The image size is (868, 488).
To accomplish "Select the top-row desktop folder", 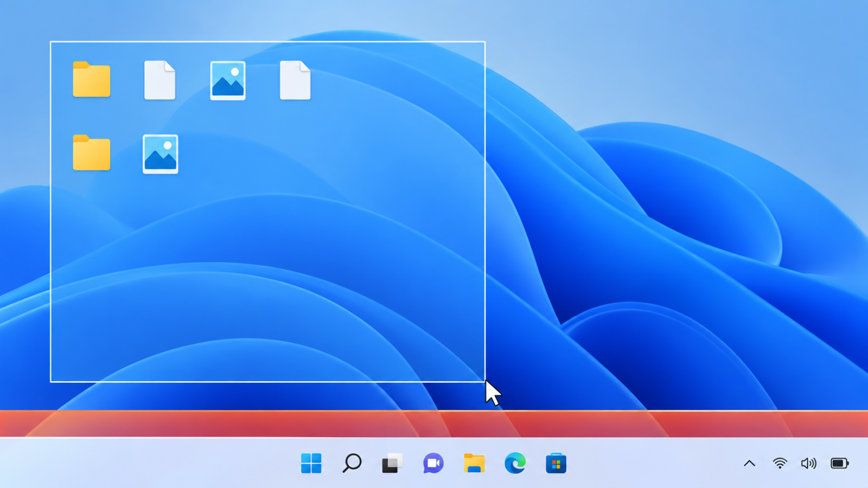I will [x=92, y=80].
